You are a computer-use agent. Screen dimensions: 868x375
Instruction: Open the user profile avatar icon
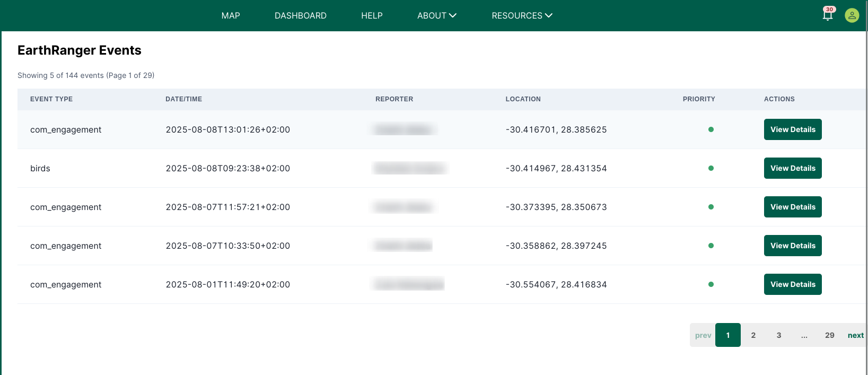pyautogui.click(x=852, y=15)
